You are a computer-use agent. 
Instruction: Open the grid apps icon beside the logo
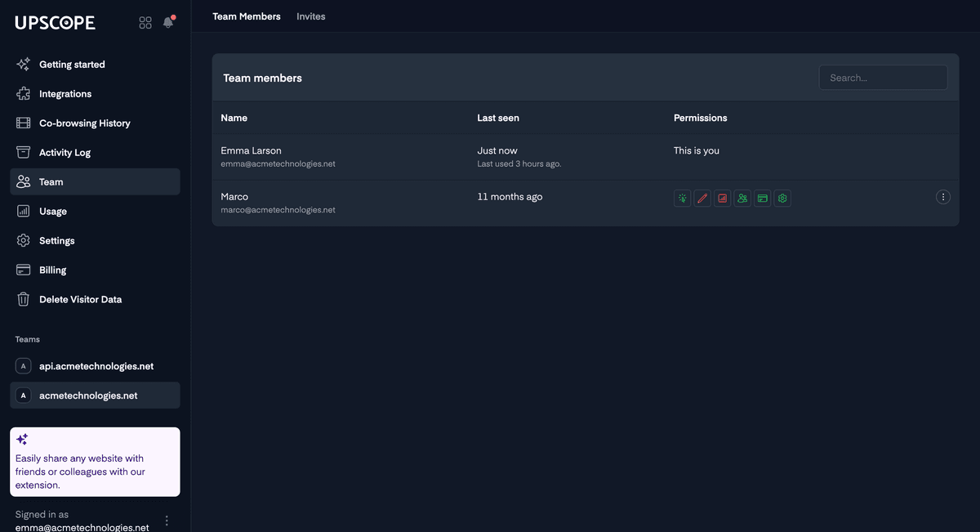coord(145,23)
